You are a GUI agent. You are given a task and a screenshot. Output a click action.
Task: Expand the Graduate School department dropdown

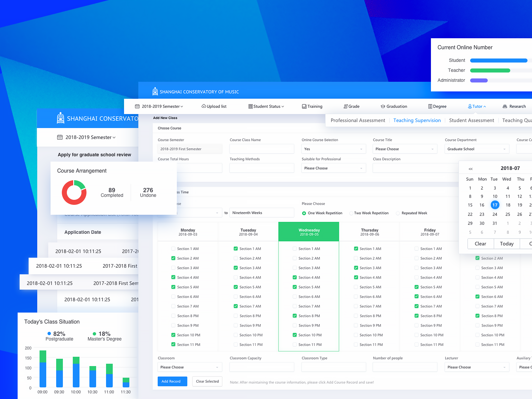[476, 149]
